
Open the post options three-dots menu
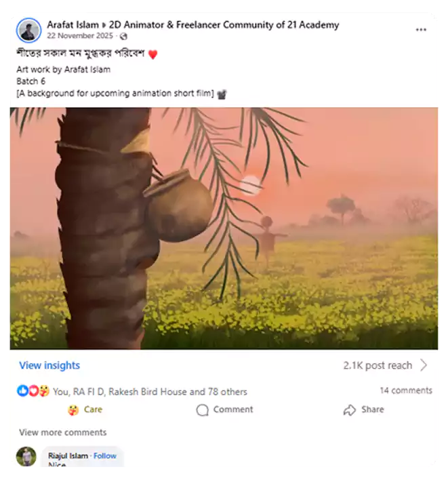click(421, 30)
